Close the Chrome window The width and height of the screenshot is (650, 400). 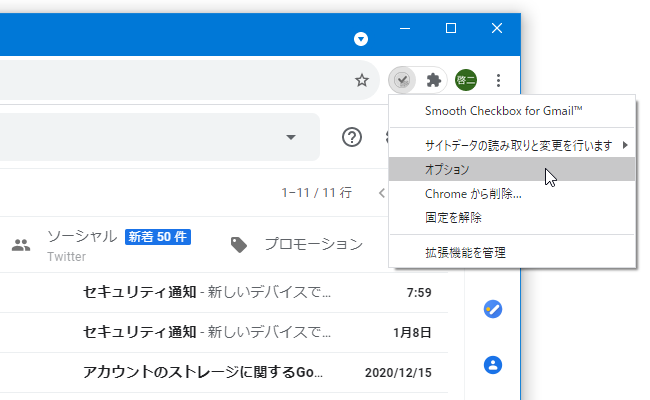(497, 29)
